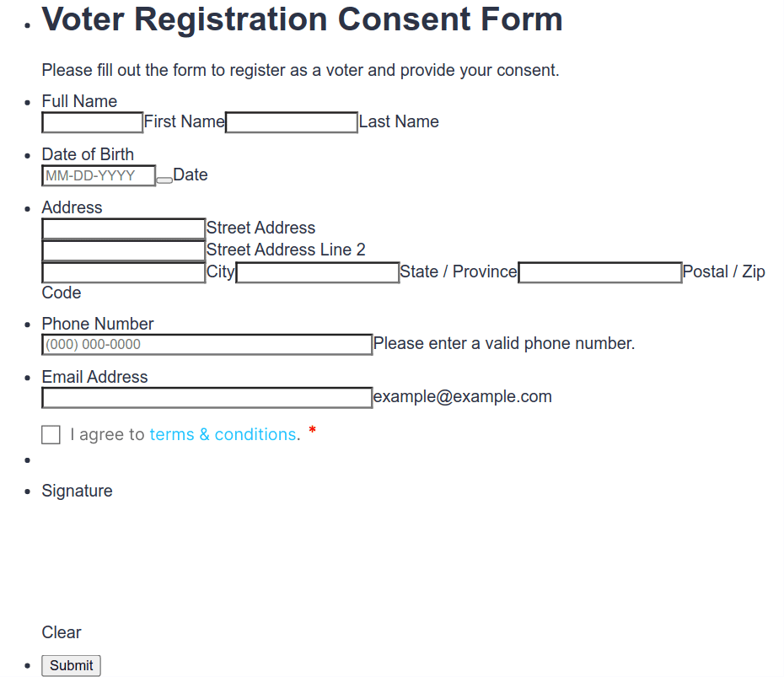Click the Full Name label

tap(79, 101)
